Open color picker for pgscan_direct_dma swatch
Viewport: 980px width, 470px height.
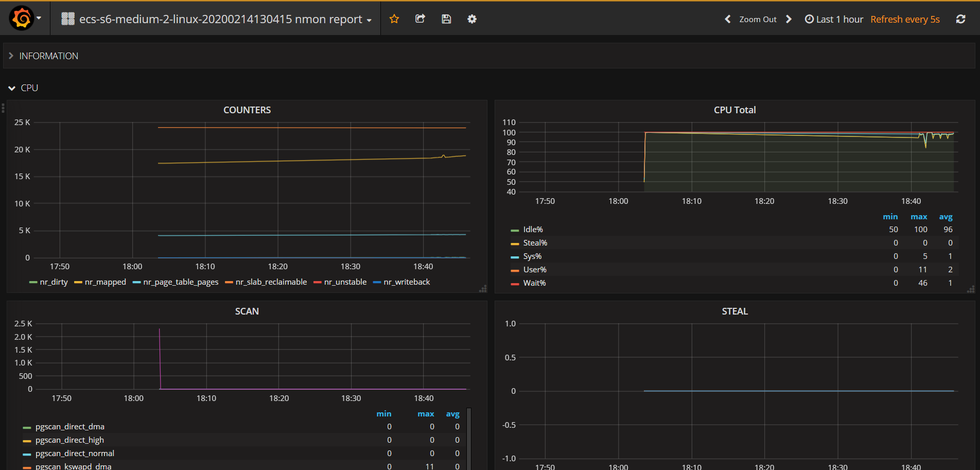click(27, 427)
